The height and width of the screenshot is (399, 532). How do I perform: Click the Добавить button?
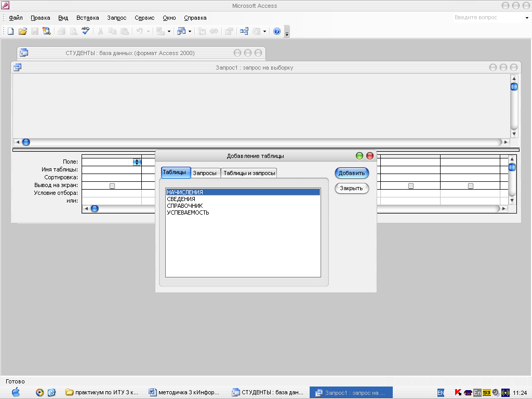pyautogui.click(x=352, y=173)
